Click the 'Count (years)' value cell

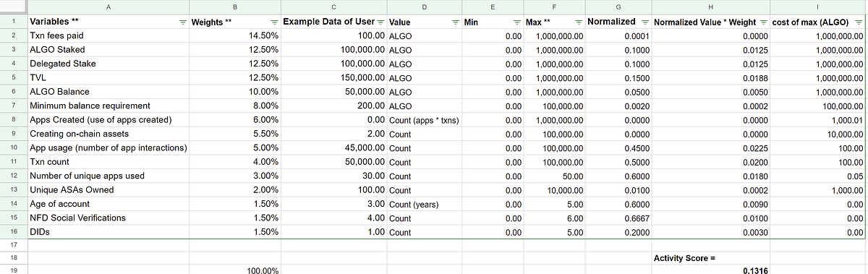pyautogui.click(x=424, y=205)
